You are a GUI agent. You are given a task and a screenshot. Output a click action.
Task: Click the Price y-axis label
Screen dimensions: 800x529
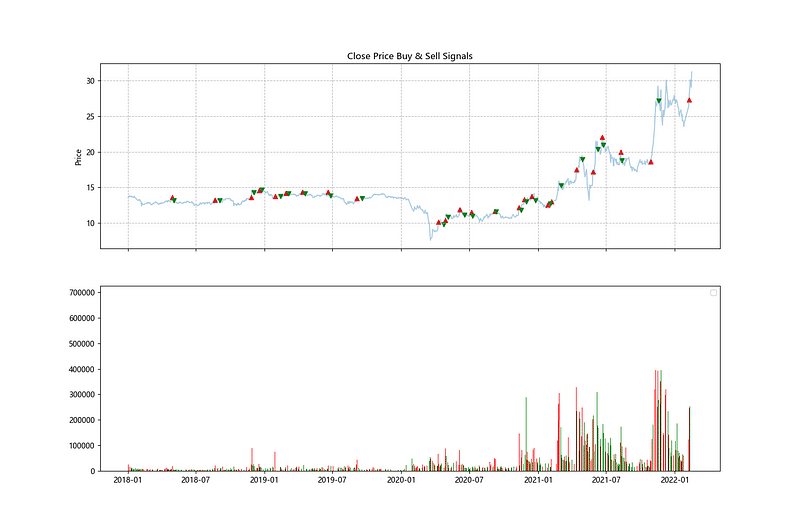(78, 157)
